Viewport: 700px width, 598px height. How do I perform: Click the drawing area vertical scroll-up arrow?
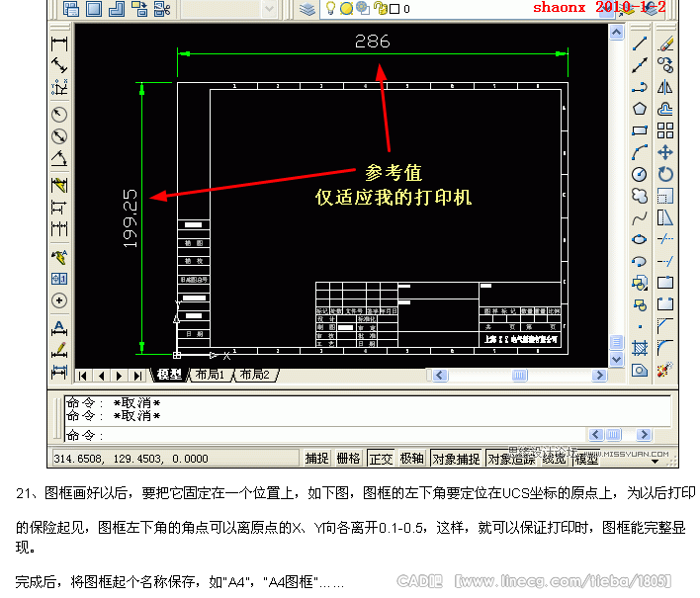[x=617, y=33]
